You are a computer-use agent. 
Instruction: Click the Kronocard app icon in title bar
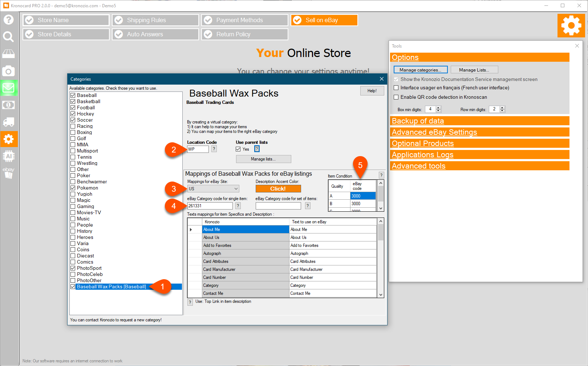click(x=6, y=5)
